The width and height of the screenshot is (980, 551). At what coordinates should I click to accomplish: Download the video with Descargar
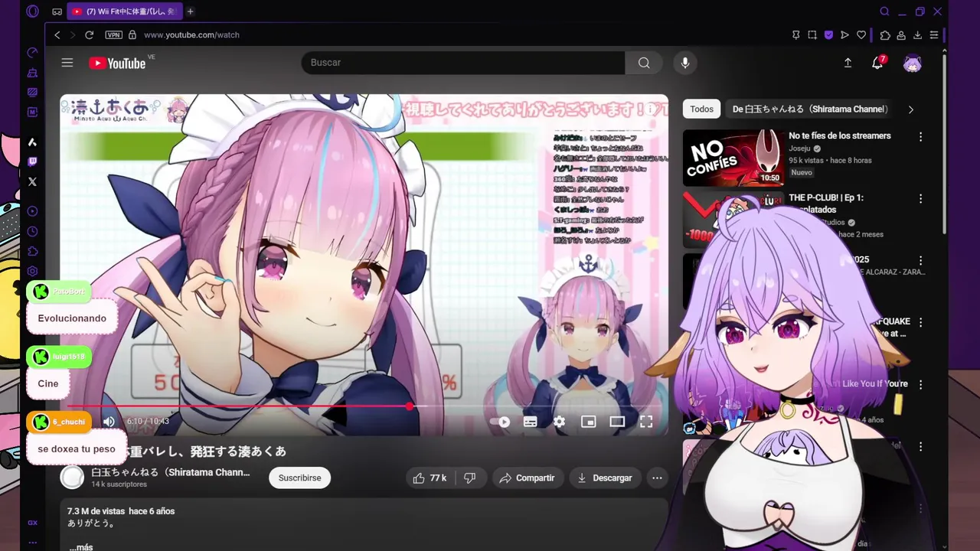(x=605, y=478)
